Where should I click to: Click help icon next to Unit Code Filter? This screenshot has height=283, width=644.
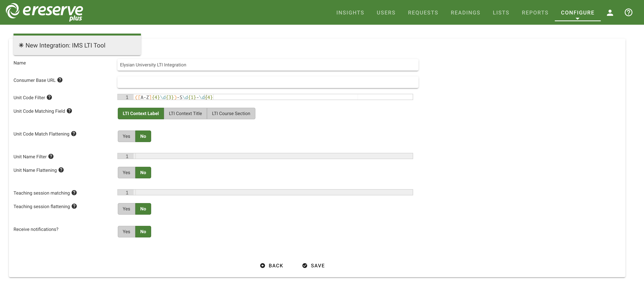pos(49,97)
